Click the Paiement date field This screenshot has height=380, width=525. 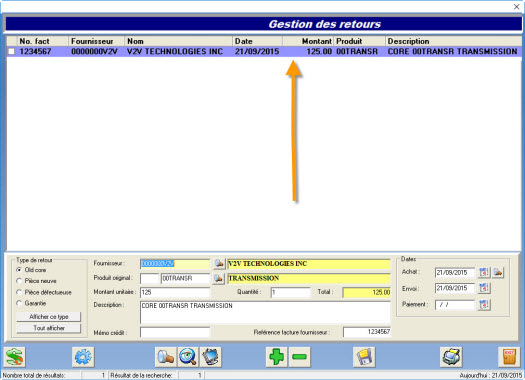pyautogui.click(x=455, y=305)
